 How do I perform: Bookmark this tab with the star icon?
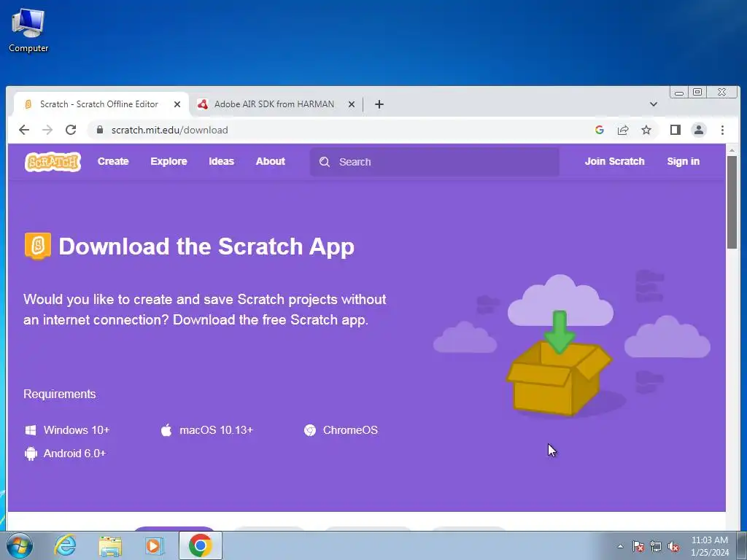(x=646, y=130)
